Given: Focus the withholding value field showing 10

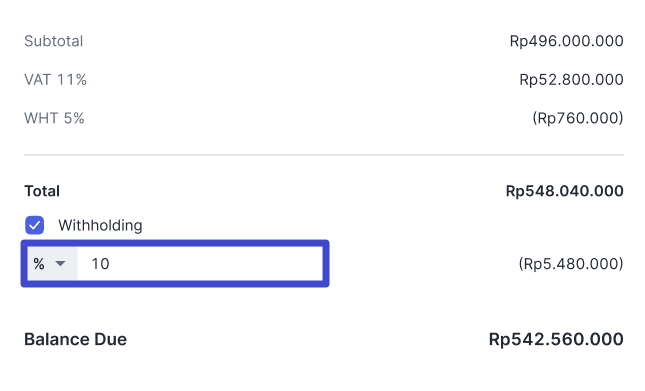Looking at the screenshot, I should [x=200, y=264].
